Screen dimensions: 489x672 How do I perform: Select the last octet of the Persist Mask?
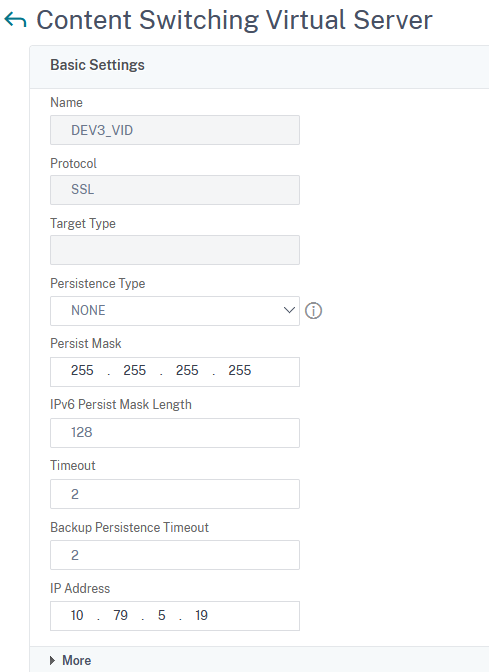tap(240, 371)
